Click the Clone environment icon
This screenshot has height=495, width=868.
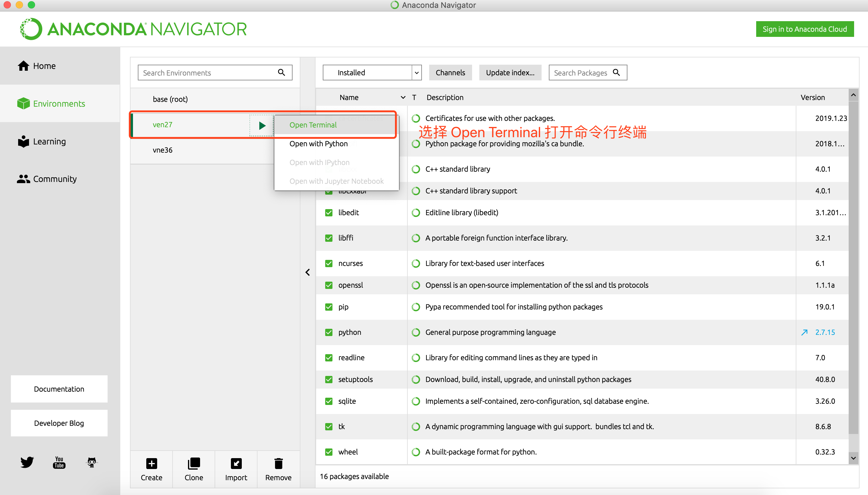pyautogui.click(x=194, y=463)
